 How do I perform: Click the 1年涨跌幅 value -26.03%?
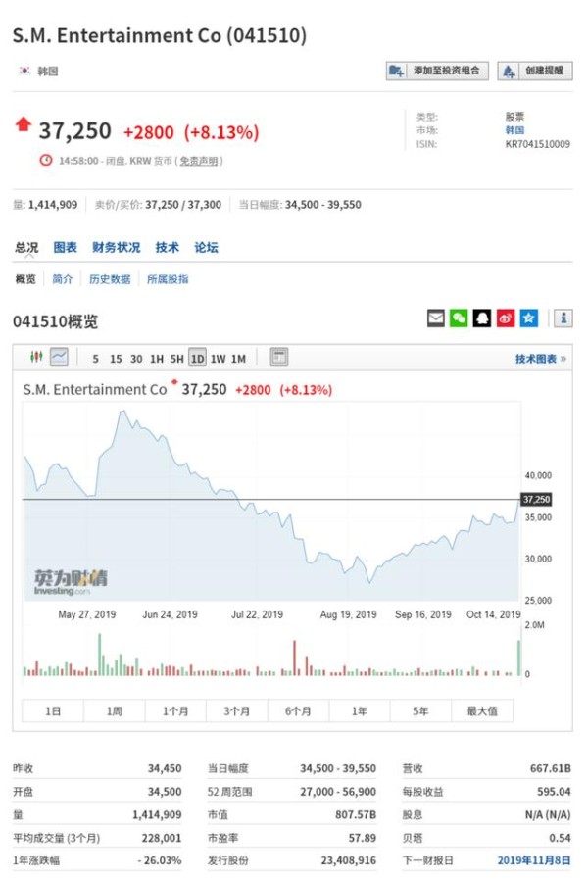160,859
